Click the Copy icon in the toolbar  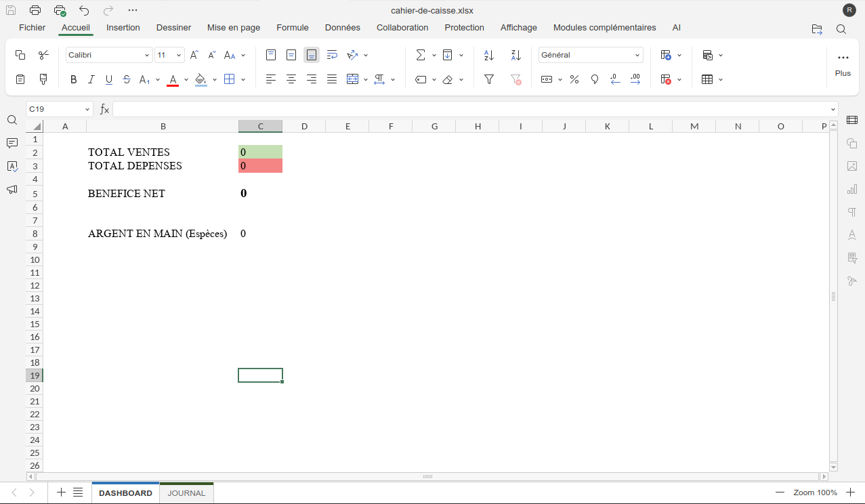tap(20, 55)
